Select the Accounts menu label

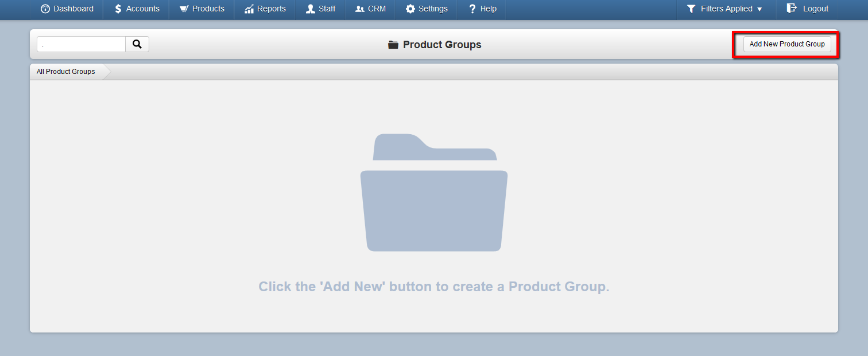click(x=143, y=9)
